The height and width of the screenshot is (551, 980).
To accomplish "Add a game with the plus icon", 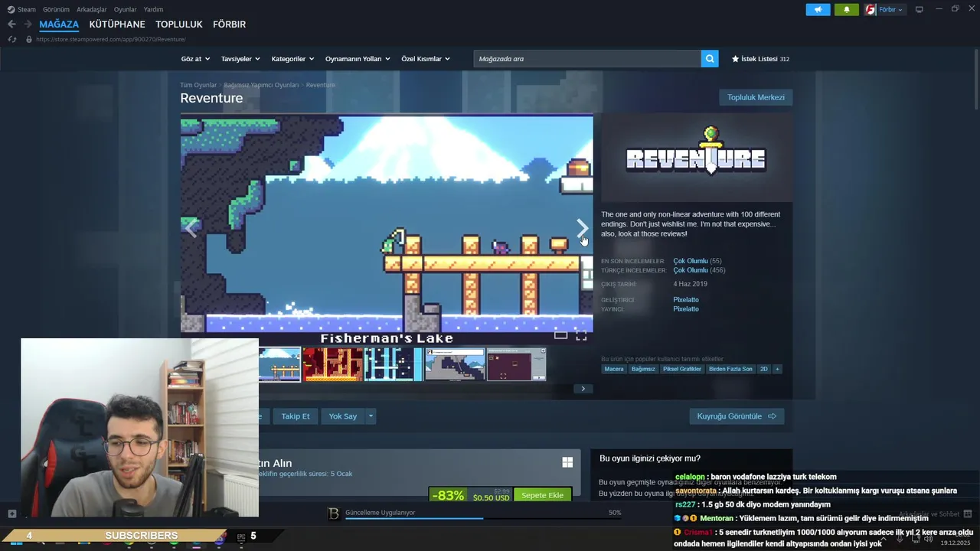I will (x=11, y=514).
